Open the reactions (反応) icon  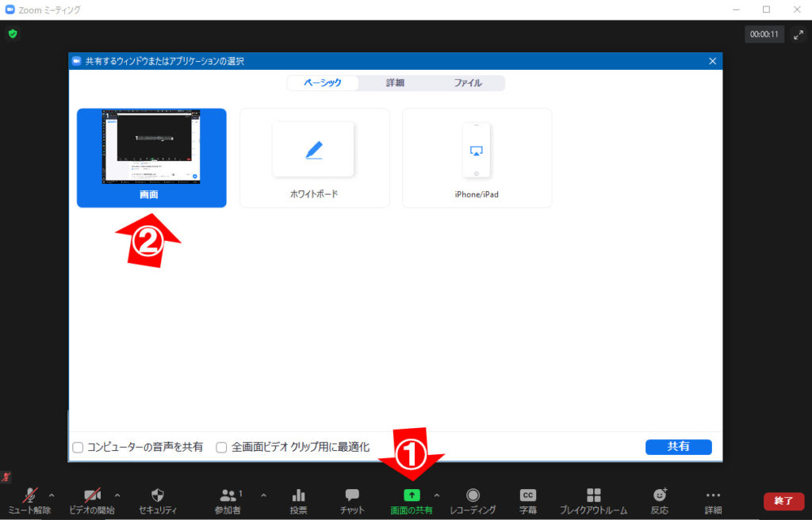[659, 495]
